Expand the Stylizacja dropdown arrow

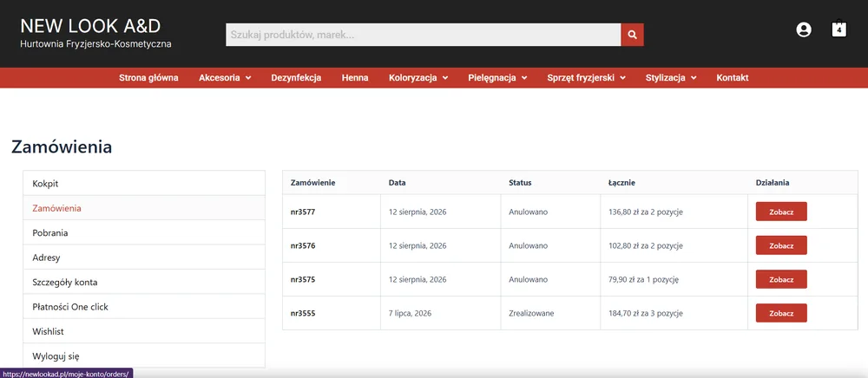coord(694,79)
